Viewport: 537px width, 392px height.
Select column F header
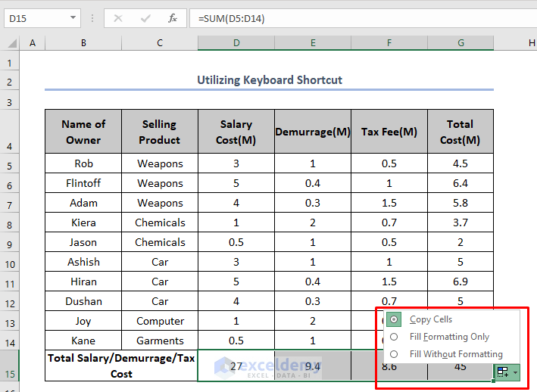[389, 43]
